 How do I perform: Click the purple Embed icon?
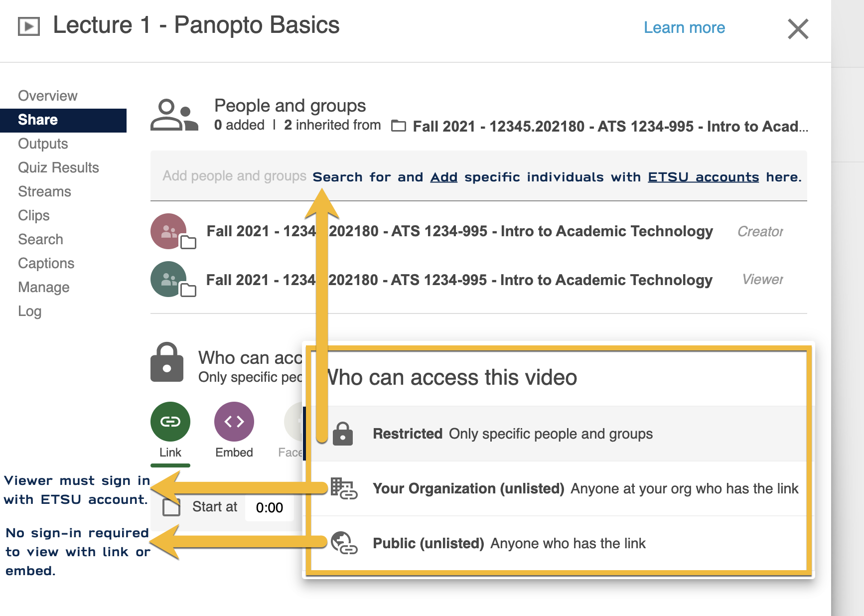click(x=234, y=422)
